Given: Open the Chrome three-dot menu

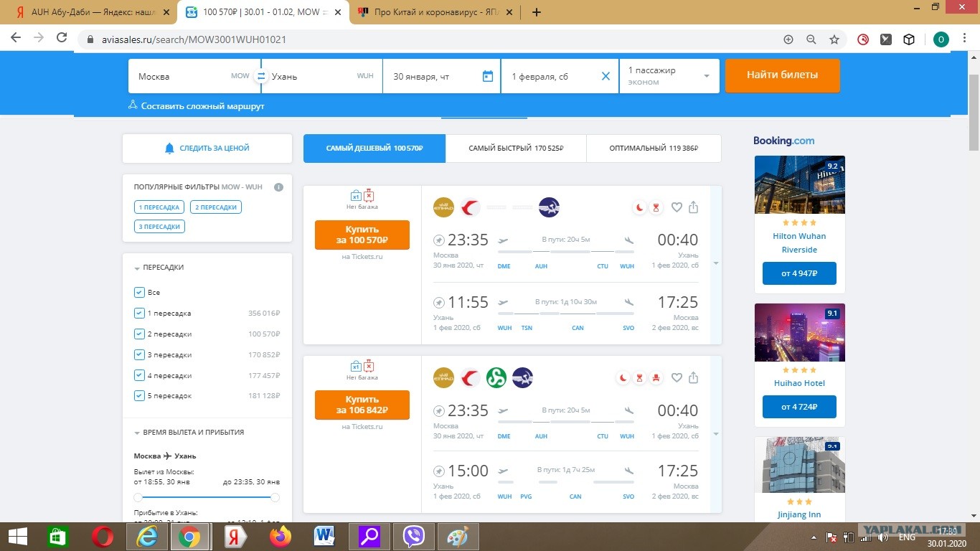Looking at the screenshot, I should tap(963, 39).
